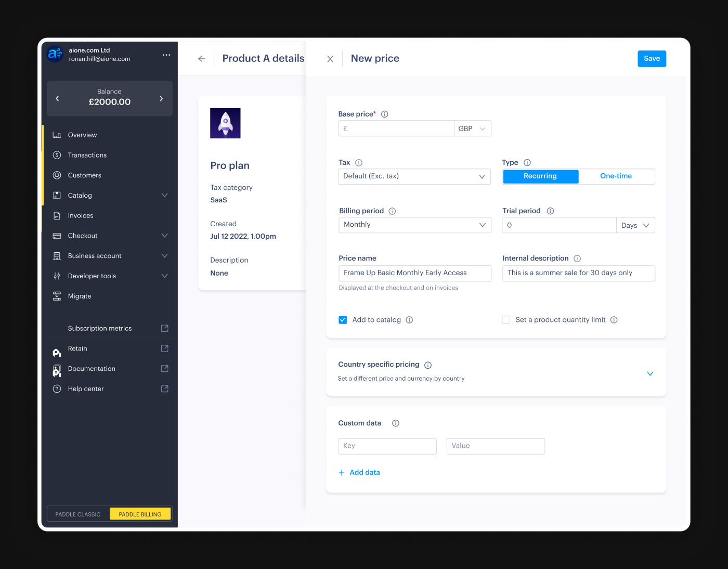728x569 pixels.
Task: Click the Base price info icon
Action: pyautogui.click(x=384, y=114)
